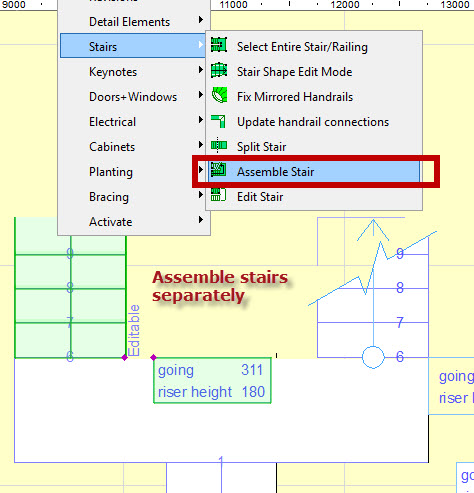Open the Planting submenu
474x493 pixels.
tap(134, 172)
